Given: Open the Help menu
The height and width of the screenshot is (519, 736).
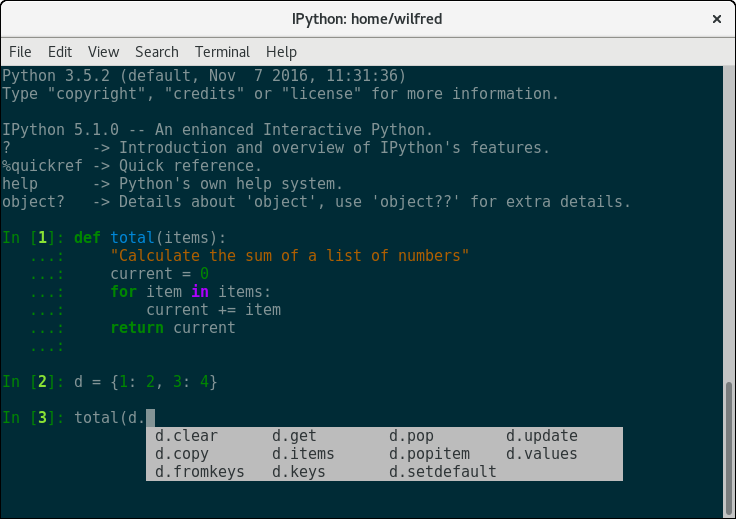Looking at the screenshot, I should 281,52.
